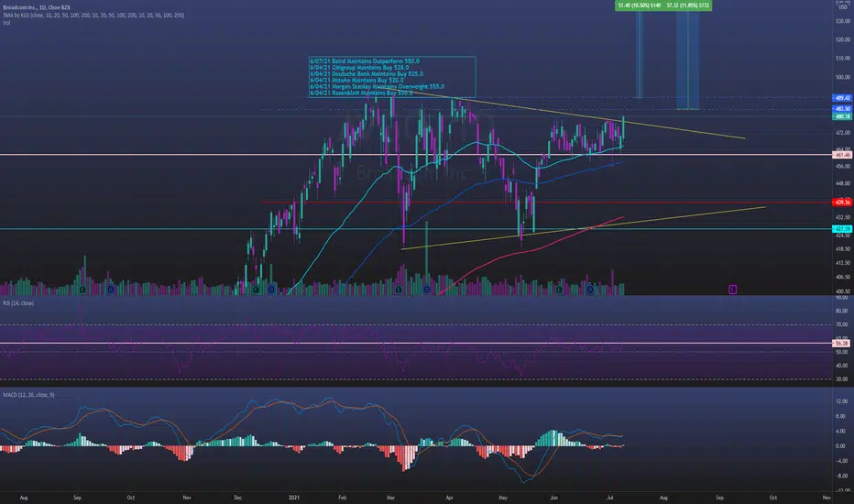Click the Morgan Stanley Maintains Overweight note
Image resolution: width=854 pixels, height=504 pixels.
click(x=377, y=87)
